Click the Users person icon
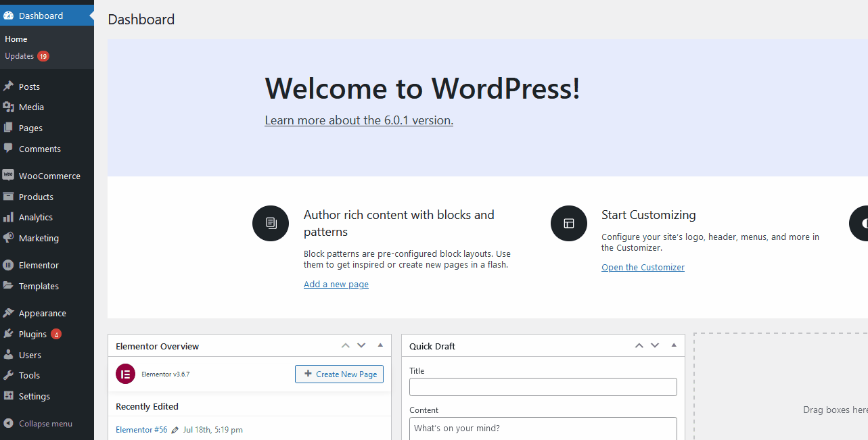 pos(8,355)
